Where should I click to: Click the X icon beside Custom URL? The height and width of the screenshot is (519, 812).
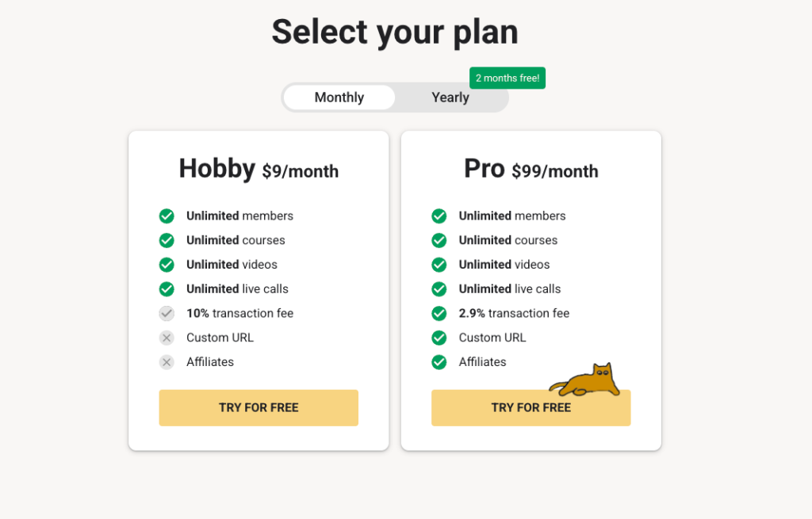click(x=167, y=338)
